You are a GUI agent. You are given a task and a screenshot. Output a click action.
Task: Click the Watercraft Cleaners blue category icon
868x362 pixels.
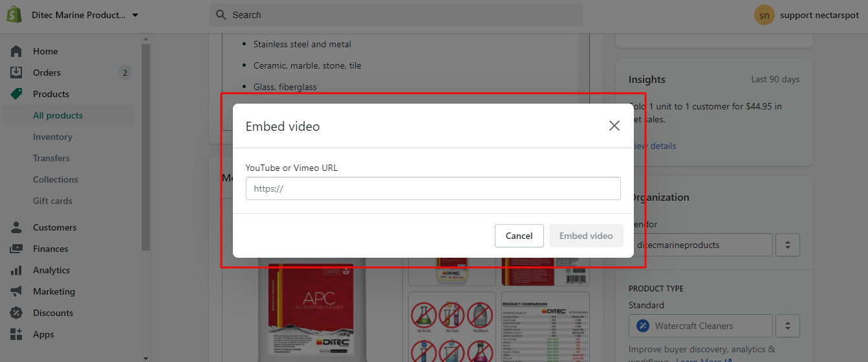pos(642,326)
